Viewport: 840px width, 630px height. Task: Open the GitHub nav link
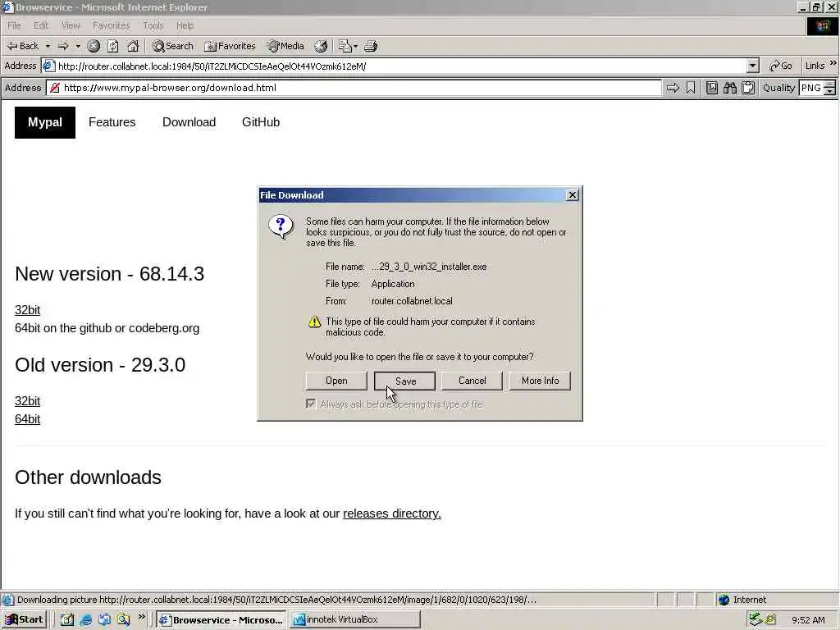[261, 122]
